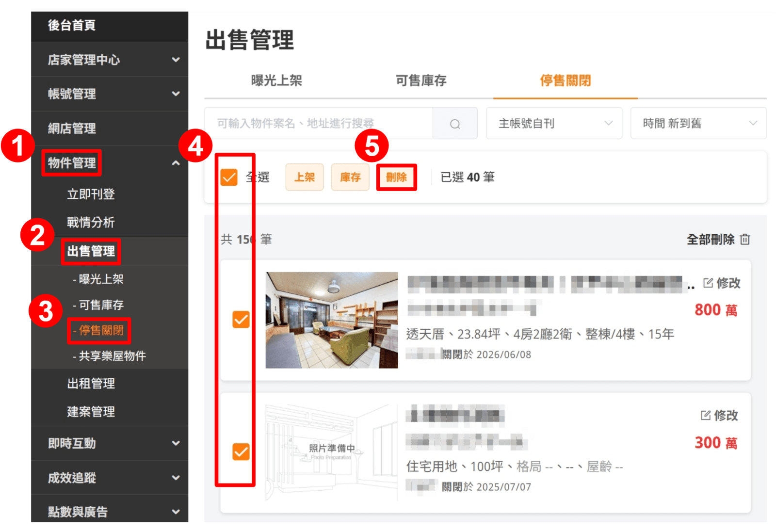776x532 pixels.
Task: Open the 照片準備中 placeholder thumbnail
Action: pyautogui.click(x=332, y=452)
